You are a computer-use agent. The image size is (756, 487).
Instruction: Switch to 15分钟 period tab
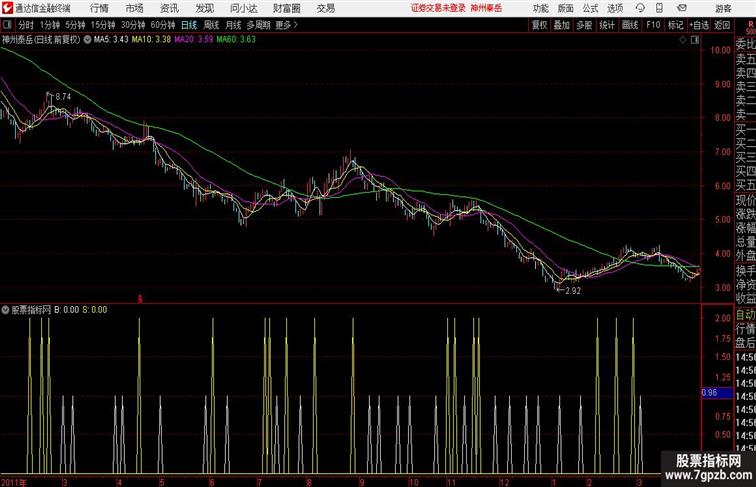click(x=103, y=25)
